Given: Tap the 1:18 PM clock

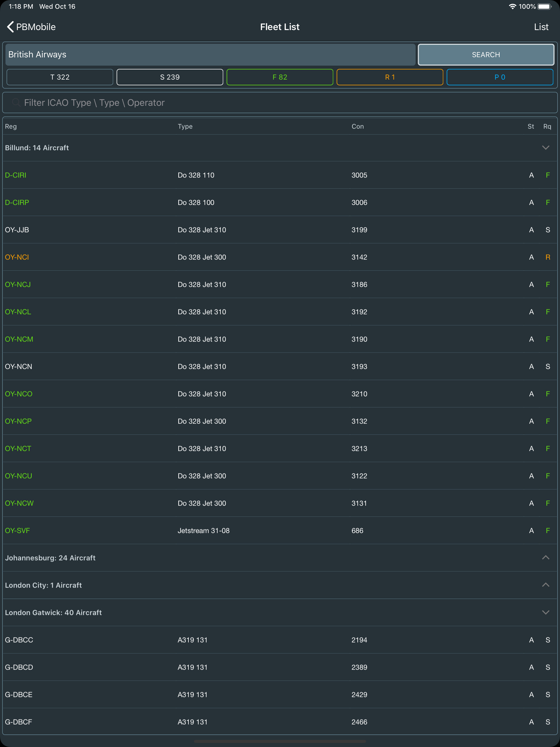Looking at the screenshot, I should (21, 6).
